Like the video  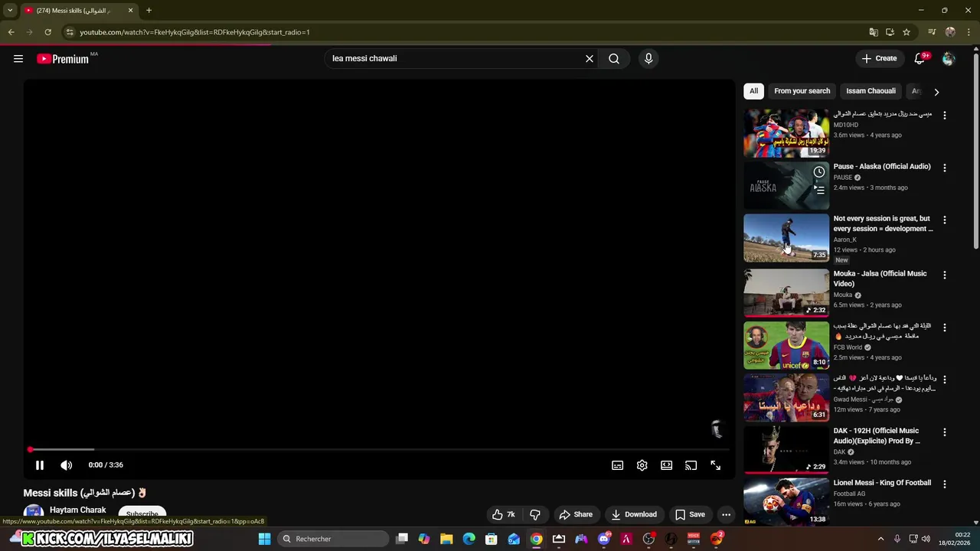click(x=503, y=514)
